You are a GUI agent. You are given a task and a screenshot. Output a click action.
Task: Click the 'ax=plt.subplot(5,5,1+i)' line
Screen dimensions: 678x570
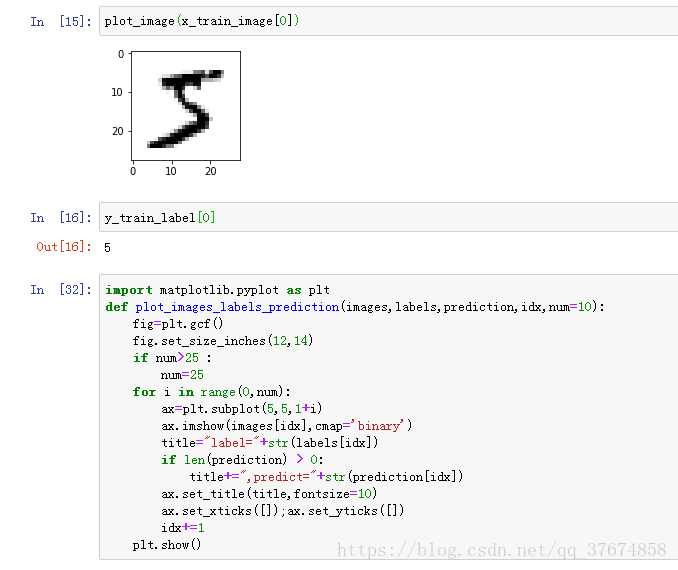[242, 409]
